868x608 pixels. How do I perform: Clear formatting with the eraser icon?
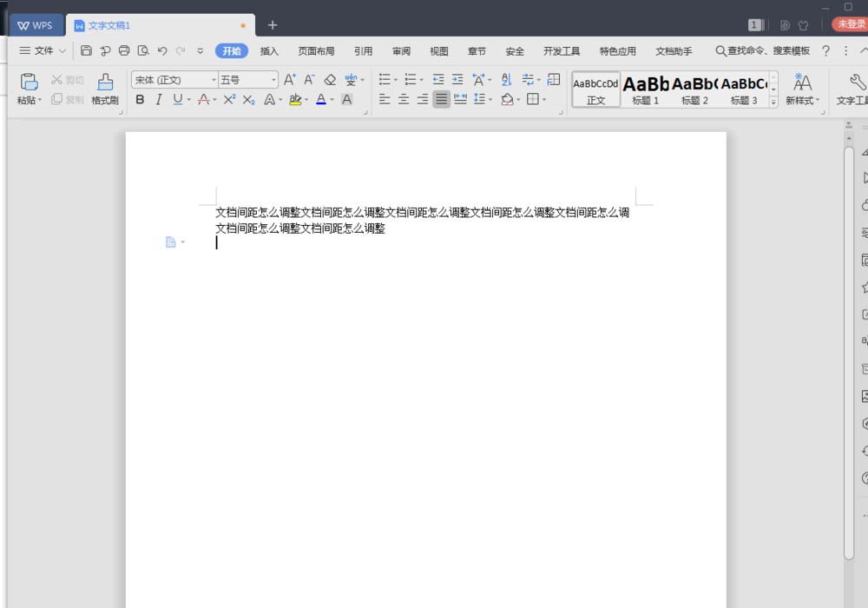(x=330, y=80)
